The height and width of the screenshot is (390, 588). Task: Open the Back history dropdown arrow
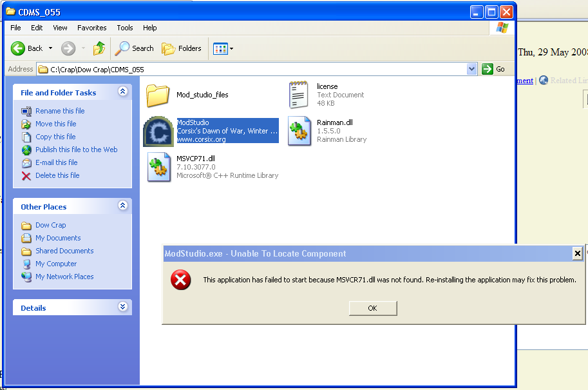tap(51, 48)
